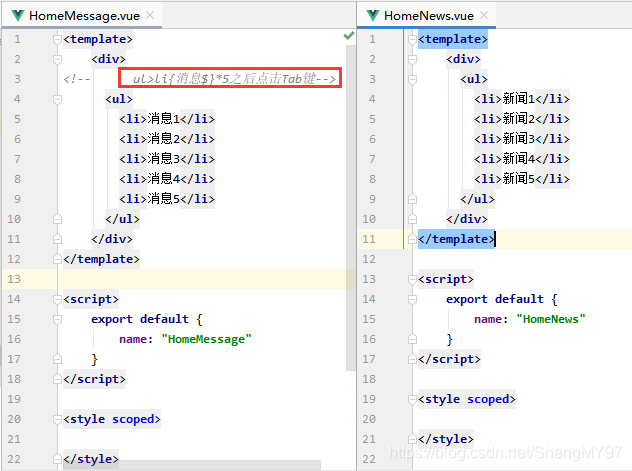Image resolution: width=632 pixels, height=471 pixels.
Task: Click line number 13 in HomeMessage.vue gutter
Action: point(14,279)
